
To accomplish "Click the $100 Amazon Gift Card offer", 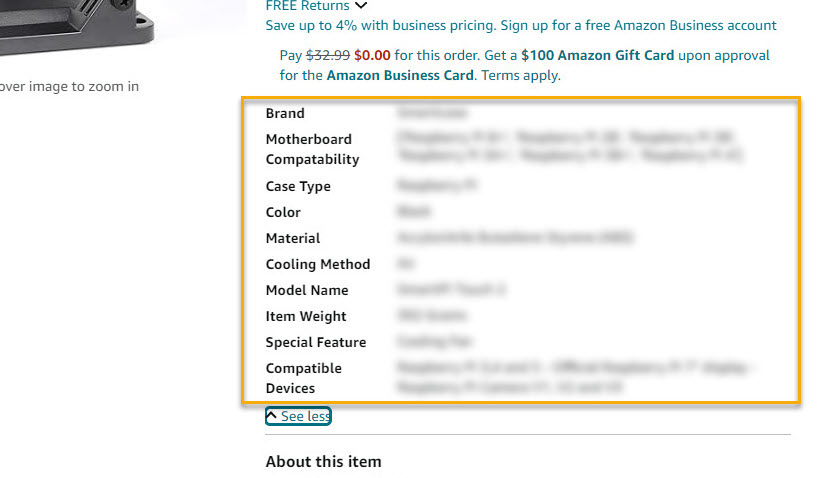I will point(598,55).
